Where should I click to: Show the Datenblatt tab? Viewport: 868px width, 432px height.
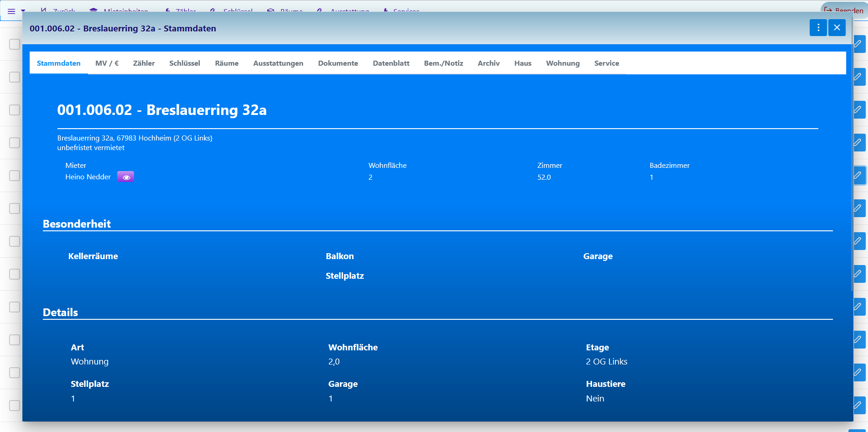pyautogui.click(x=391, y=63)
